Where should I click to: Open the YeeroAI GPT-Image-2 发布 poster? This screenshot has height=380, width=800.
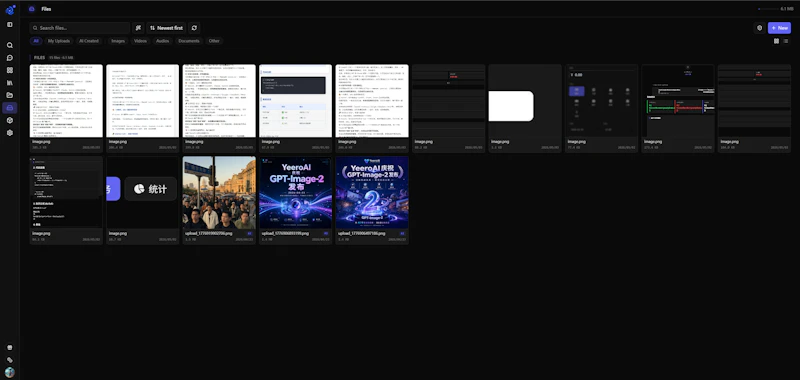(295, 192)
